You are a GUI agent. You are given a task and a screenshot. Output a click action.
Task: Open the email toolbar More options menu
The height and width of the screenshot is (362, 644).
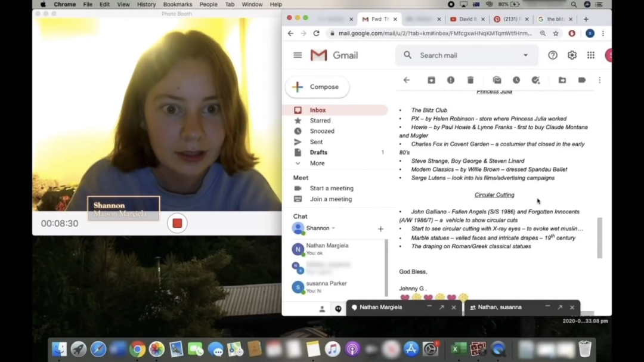tap(600, 80)
